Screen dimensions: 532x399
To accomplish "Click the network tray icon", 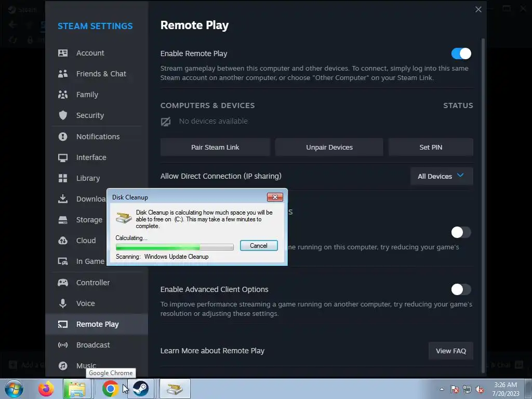I will [x=467, y=389].
